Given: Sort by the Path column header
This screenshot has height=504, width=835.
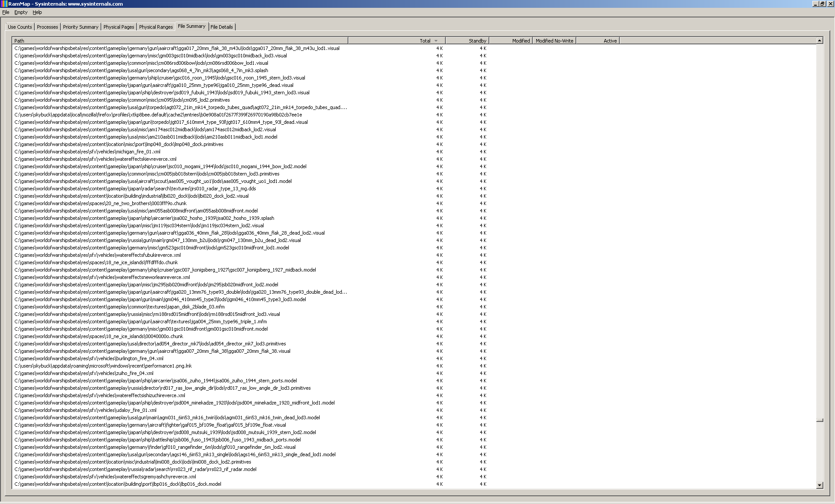Looking at the screenshot, I should tap(174, 41).
